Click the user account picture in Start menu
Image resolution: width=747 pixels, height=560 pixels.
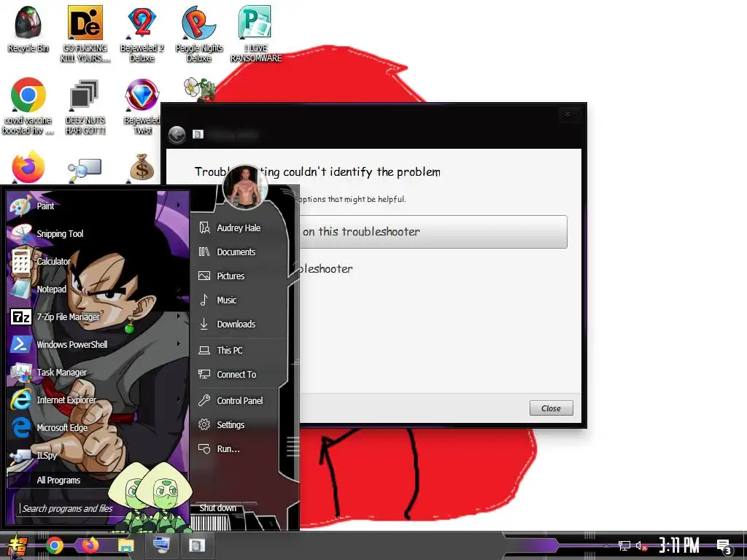245,187
